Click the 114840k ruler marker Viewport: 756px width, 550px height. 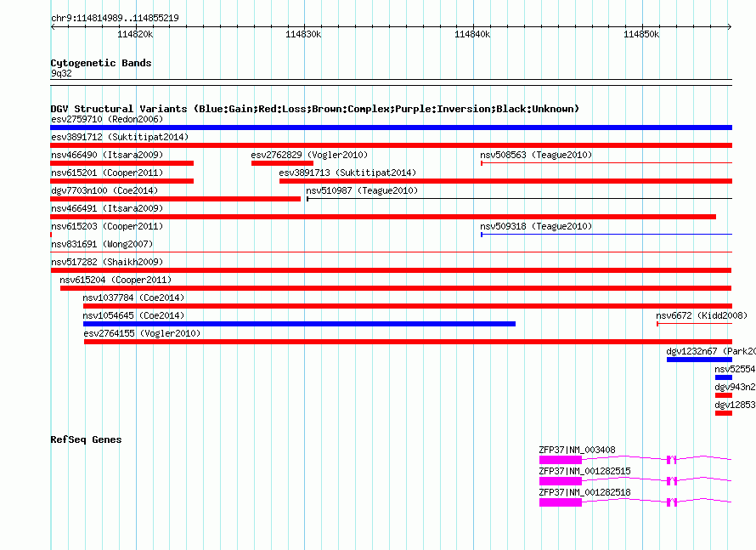(x=472, y=34)
